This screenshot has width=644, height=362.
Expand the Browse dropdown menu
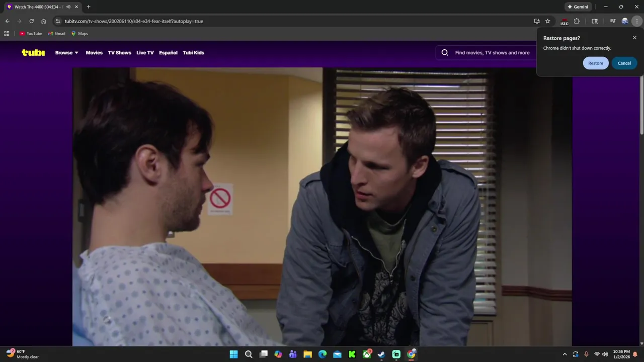click(67, 52)
